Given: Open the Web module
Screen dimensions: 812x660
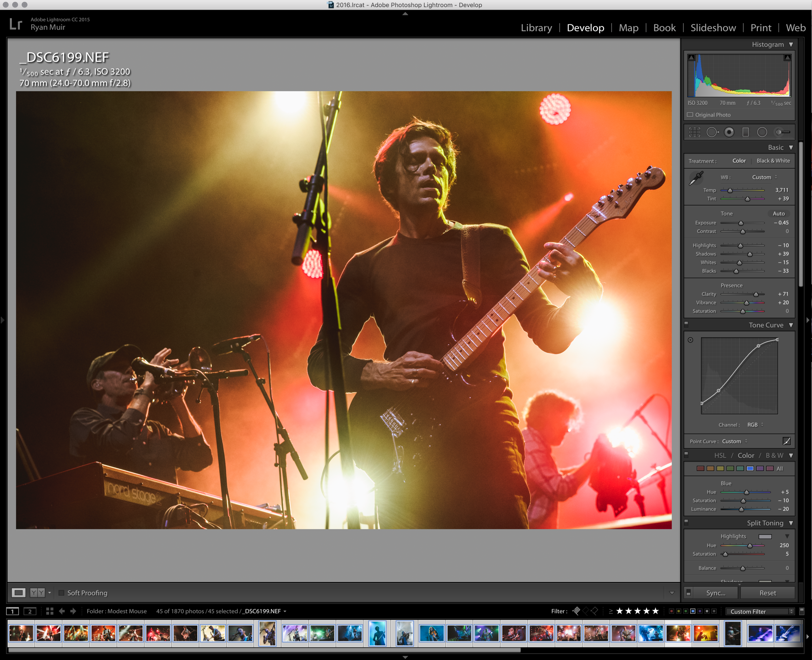Looking at the screenshot, I should tap(795, 28).
